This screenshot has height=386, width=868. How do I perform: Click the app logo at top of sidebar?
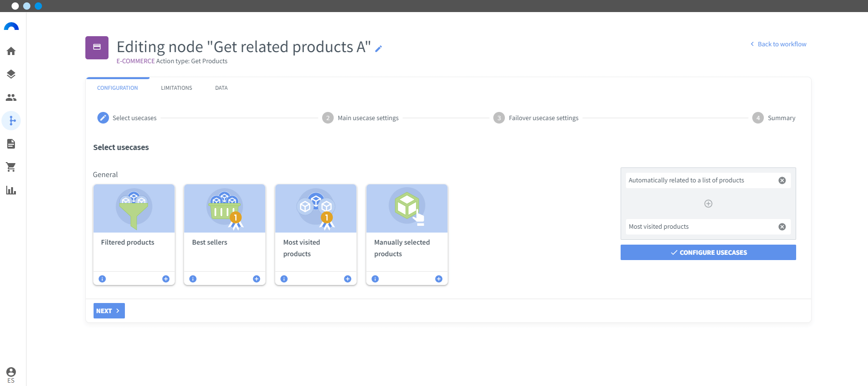click(x=11, y=27)
